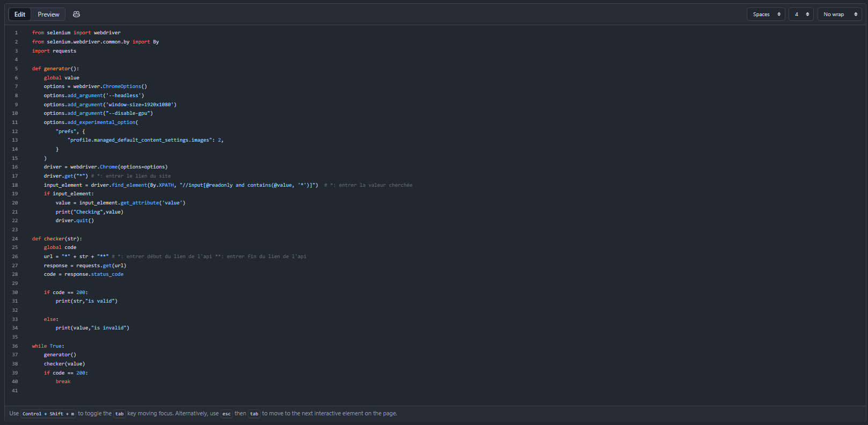The width and height of the screenshot is (868, 425).
Task: Click the 'global code' line
Action: click(60, 247)
